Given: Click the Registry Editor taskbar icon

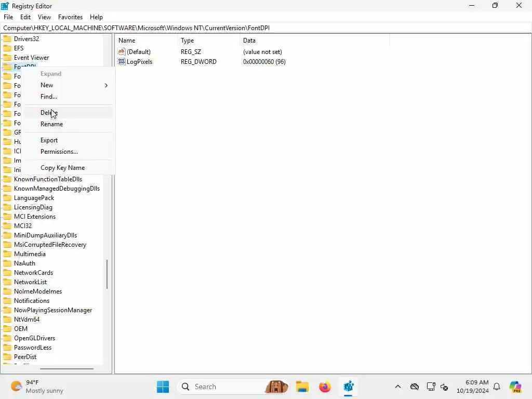Looking at the screenshot, I should pos(349,387).
